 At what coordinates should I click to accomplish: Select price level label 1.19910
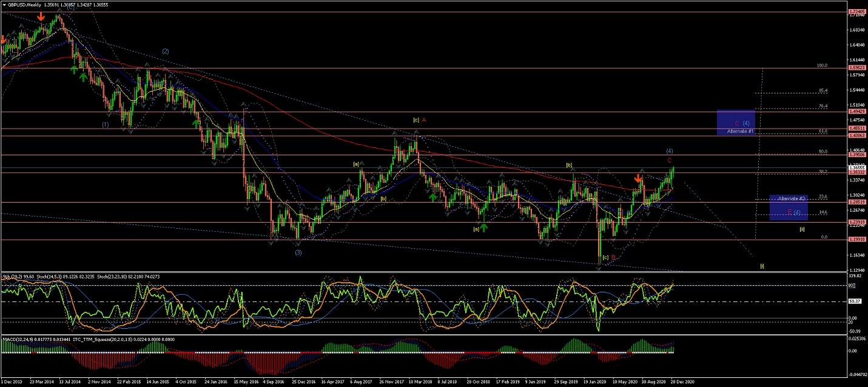[858, 240]
